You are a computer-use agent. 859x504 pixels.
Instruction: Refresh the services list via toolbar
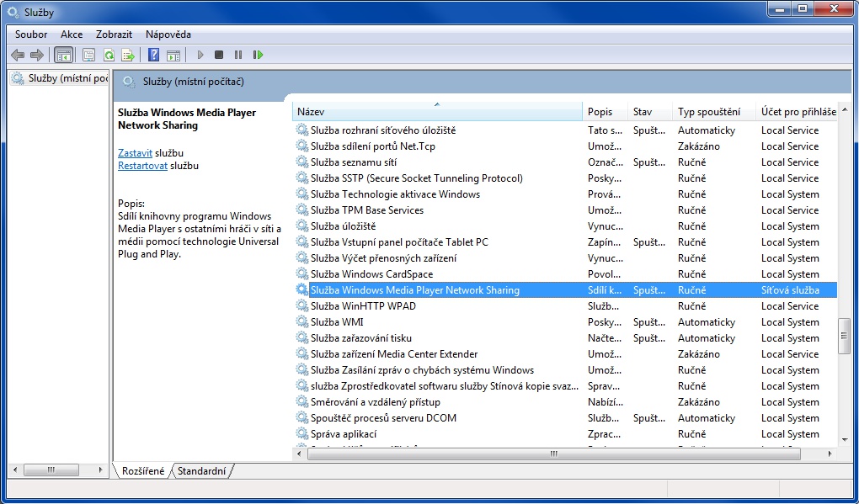click(x=109, y=55)
